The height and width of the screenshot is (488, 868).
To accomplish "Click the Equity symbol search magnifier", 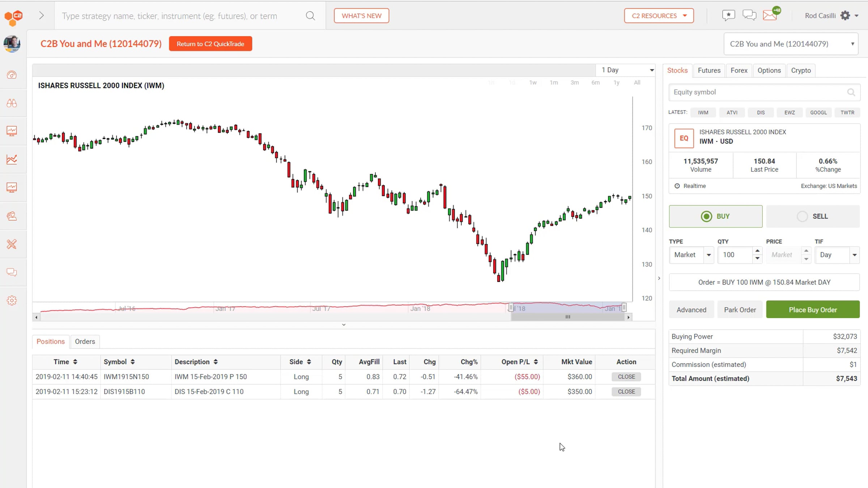I will (x=851, y=92).
